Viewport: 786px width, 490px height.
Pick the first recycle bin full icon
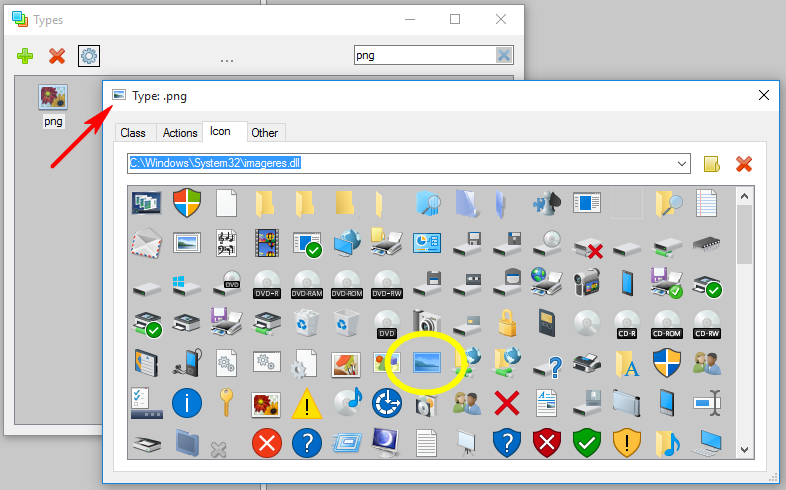(x=307, y=323)
